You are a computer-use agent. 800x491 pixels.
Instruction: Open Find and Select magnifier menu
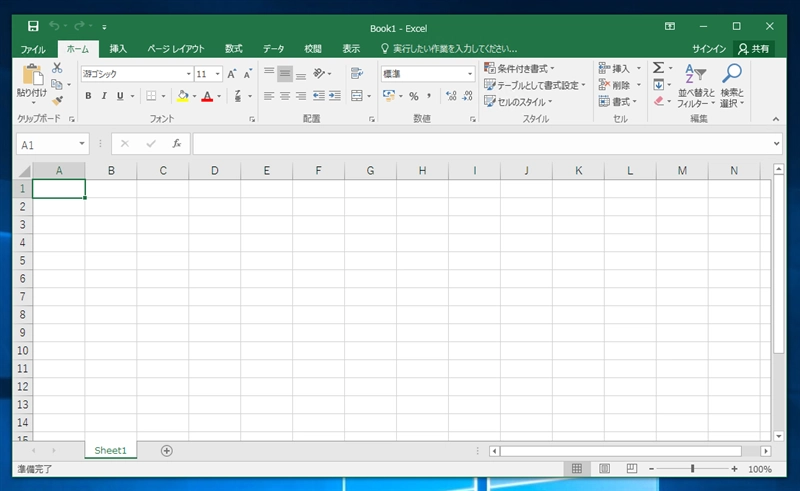pos(732,85)
